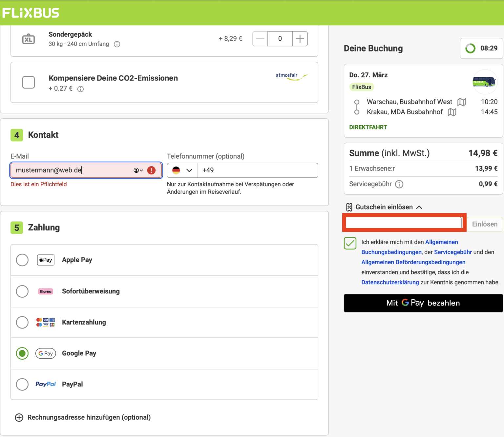Image resolution: width=504 pixels, height=437 pixels.
Task: Open the Servicegebühr info tooltip
Action: [x=399, y=184]
